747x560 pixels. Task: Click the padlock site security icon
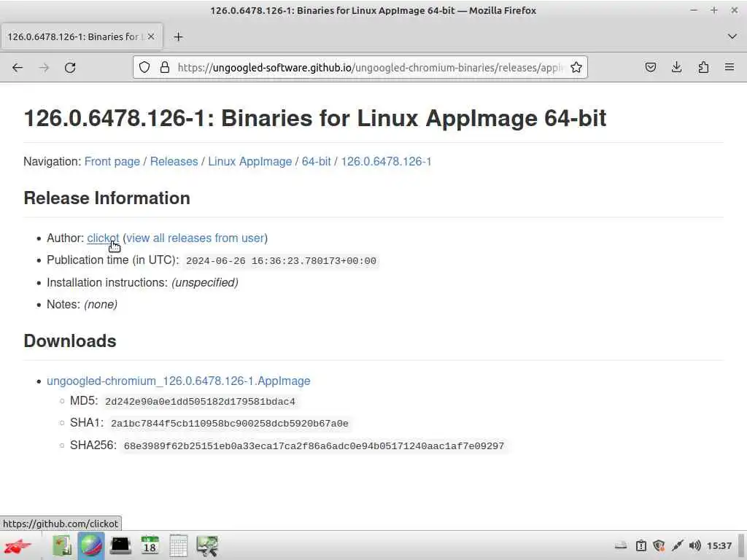(x=165, y=67)
